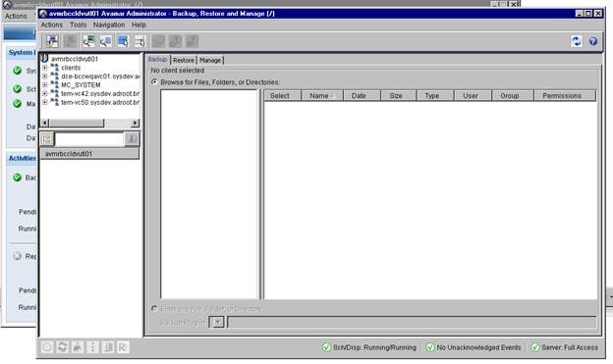
Task: Click the Select column header
Action: click(282, 96)
